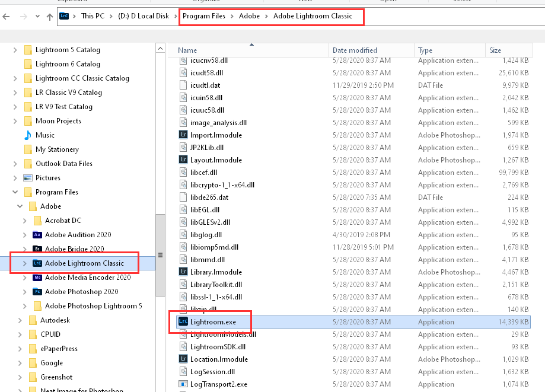545x392 pixels.
Task: Select Lightroom 6 Catalog folder
Action: [x=68, y=64]
